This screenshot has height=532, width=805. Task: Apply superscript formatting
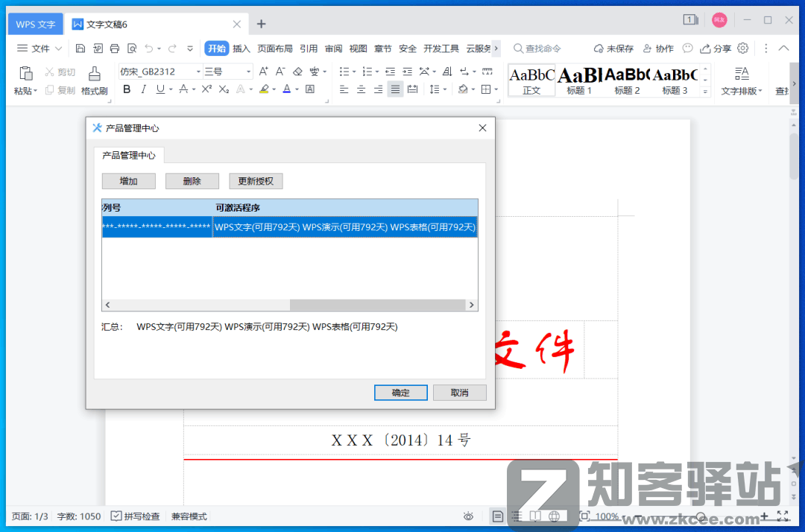click(206, 89)
